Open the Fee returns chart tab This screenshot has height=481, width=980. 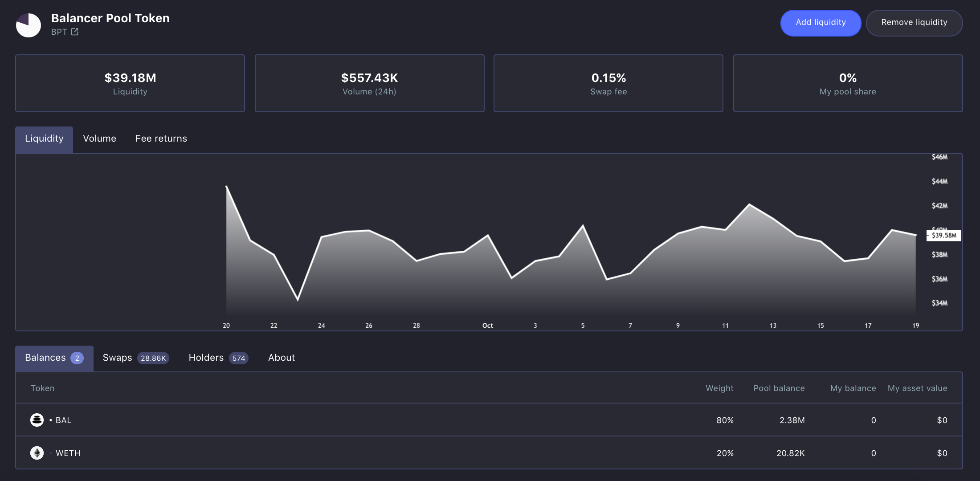click(x=161, y=139)
